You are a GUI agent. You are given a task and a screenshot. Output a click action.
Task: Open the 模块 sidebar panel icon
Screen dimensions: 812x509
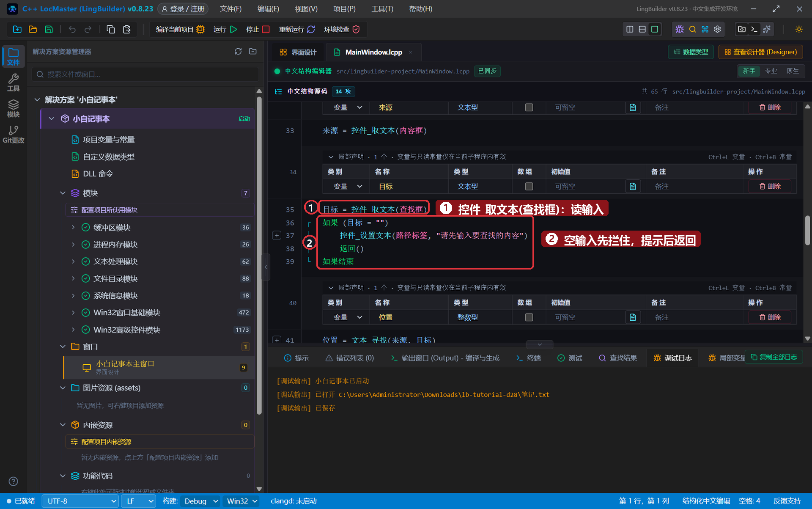[14, 109]
